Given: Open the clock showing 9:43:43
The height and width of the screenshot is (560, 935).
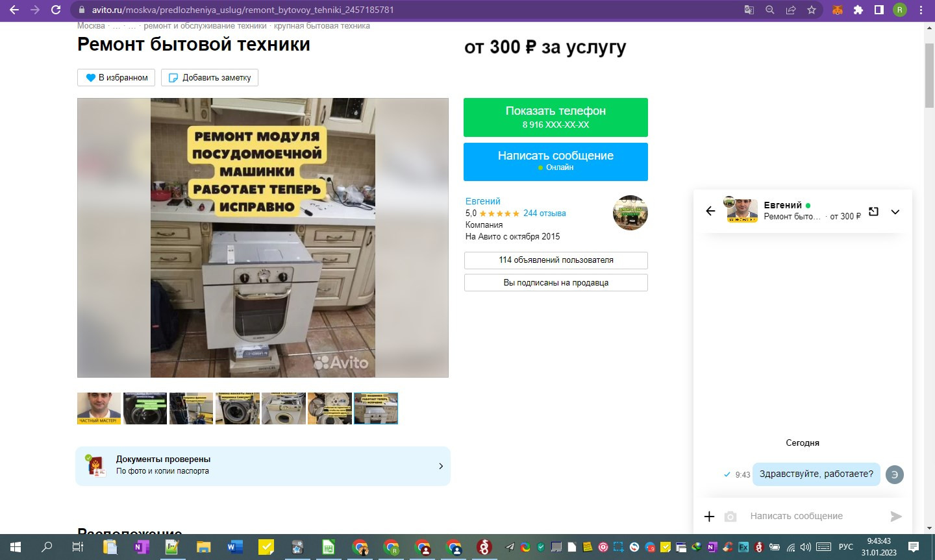Looking at the screenshot, I should 879,547.
